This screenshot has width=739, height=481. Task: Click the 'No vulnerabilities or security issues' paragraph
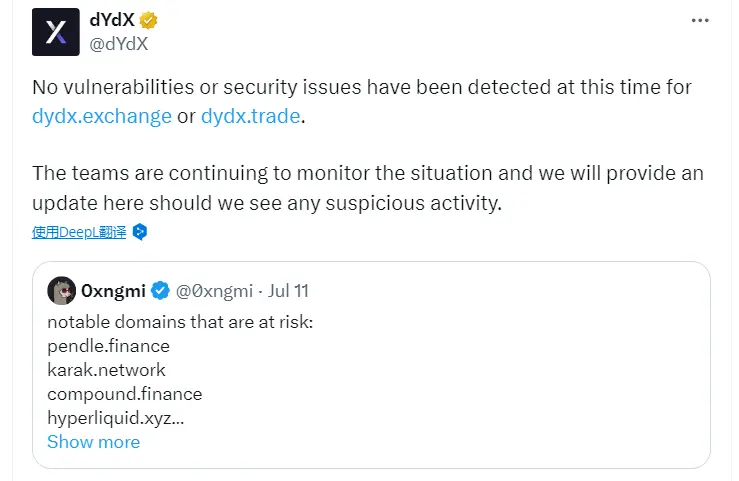(361, 87)
